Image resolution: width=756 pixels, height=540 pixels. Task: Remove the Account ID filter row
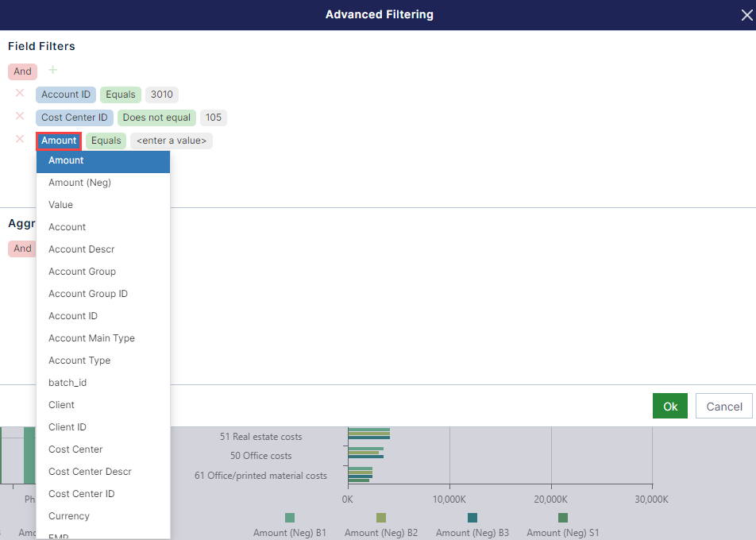tap(19, 93)
